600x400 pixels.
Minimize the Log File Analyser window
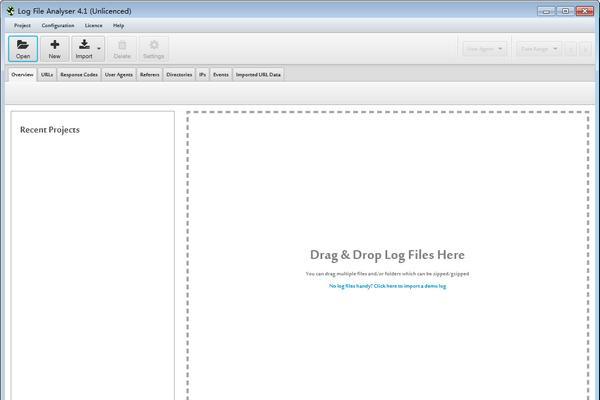(x=546, y=11)
